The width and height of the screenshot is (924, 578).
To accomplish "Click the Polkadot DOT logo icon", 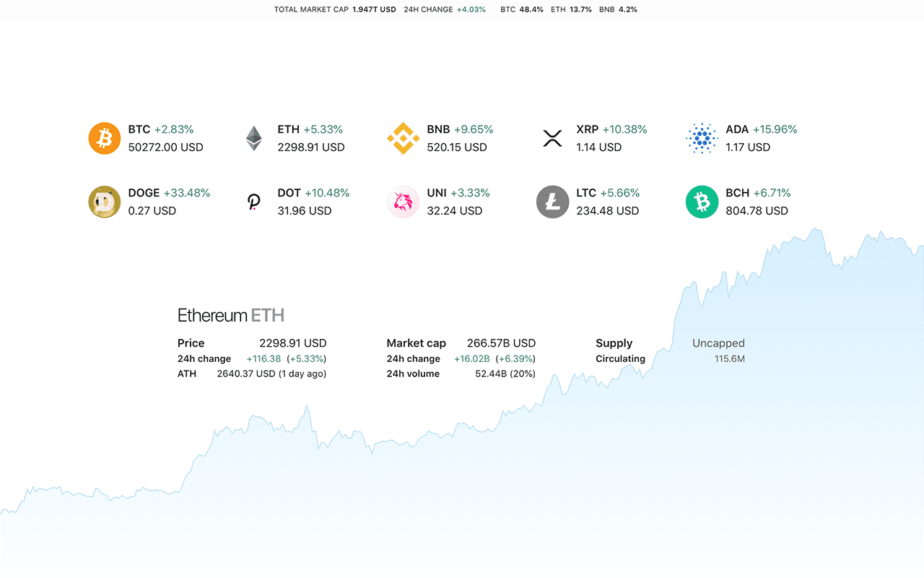I will (x=254, y=202).
